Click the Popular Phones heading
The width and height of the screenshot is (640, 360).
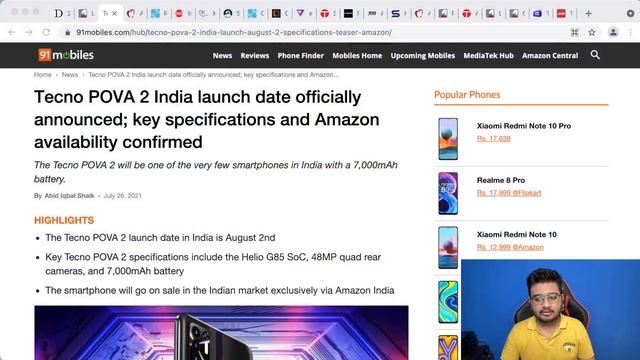[x=467, y=95]
